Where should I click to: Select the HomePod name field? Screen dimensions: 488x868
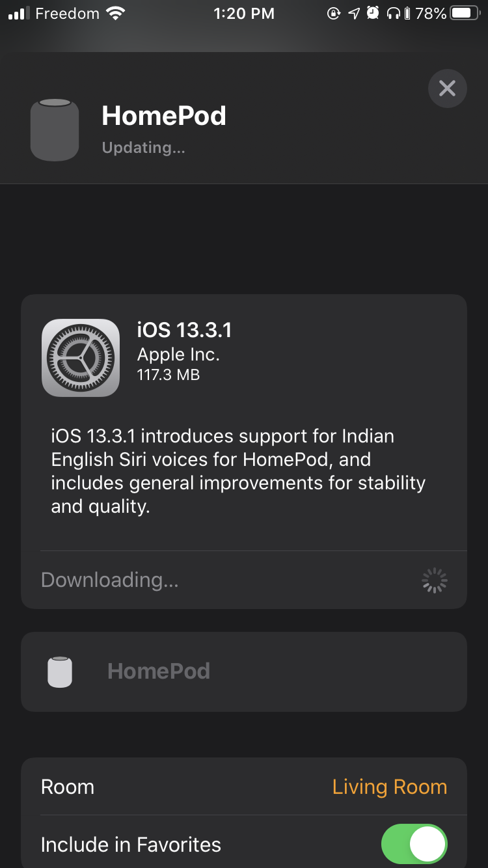pyautogui.click(x=244, y=671)
